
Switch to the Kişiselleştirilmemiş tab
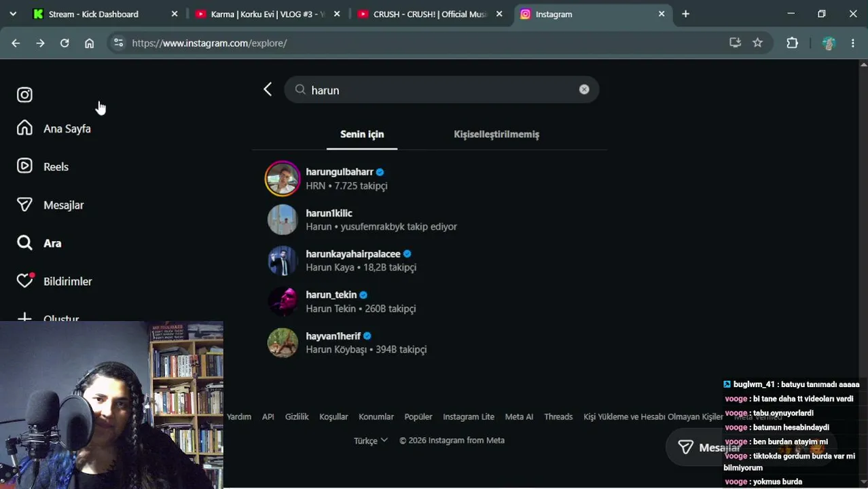[496, 134]
